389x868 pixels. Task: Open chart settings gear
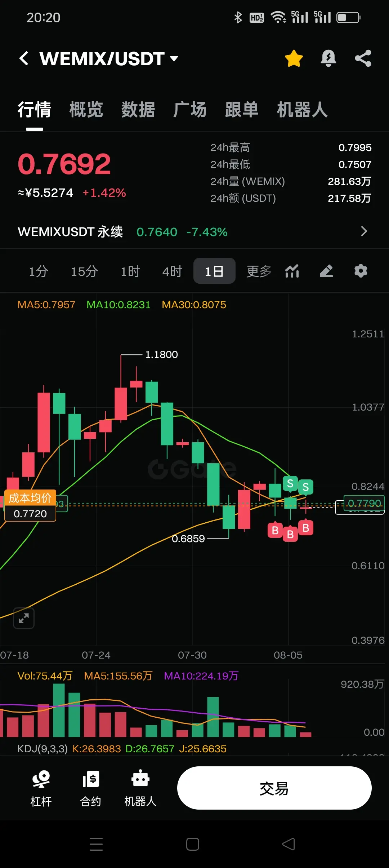361,271
